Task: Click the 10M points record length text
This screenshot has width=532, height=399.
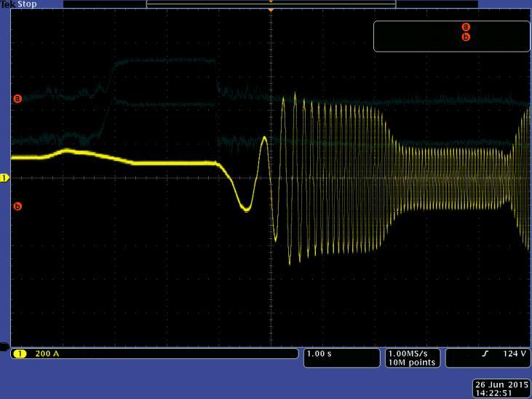Action: 411,363
